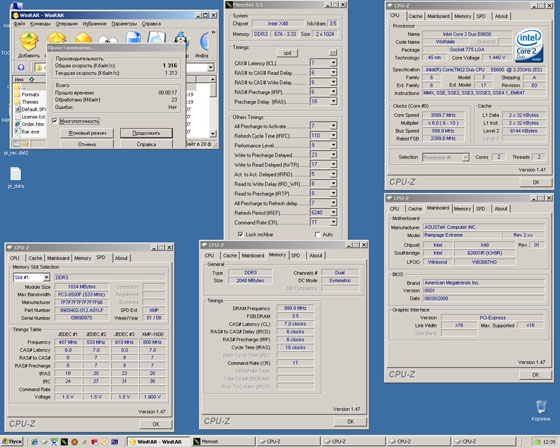Screen dimensions: 560x448
Task: Select the Rar.exe file in WinRAR list
Action: click(x=31, y=131)
